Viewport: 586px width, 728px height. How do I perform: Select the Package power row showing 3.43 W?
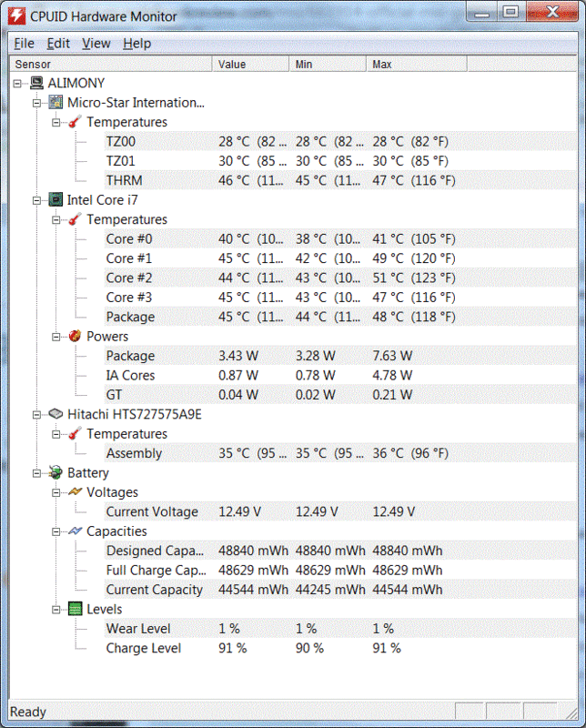click(x=341, y=356)
